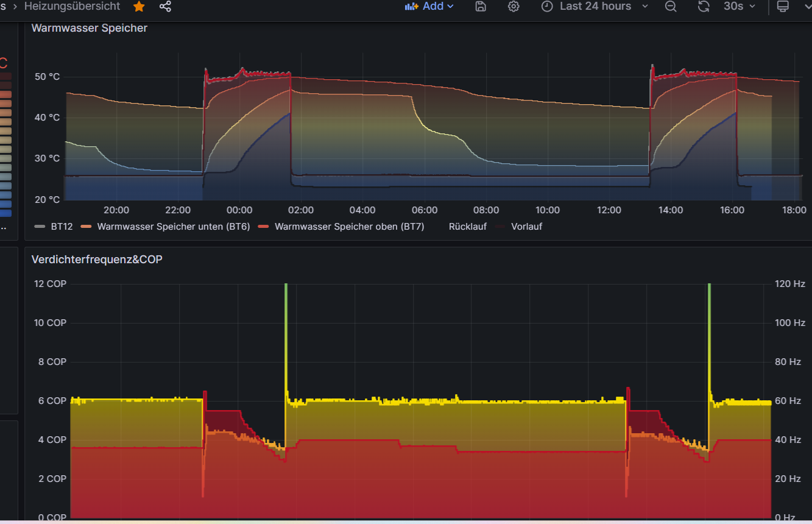812x524 pixels.
Task: Click the 00:00 time axis label
Action: 239,210
